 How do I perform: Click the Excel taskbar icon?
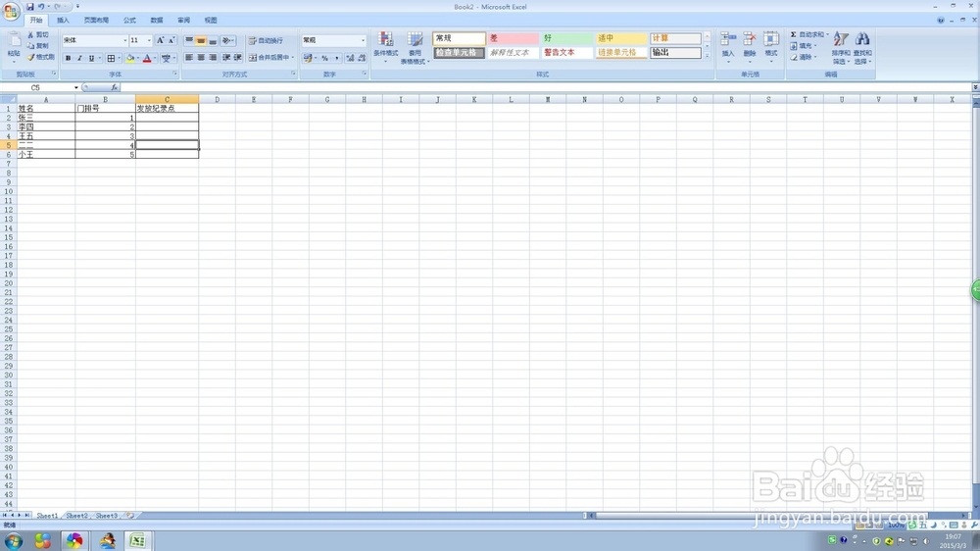click(x=137, y=540)
